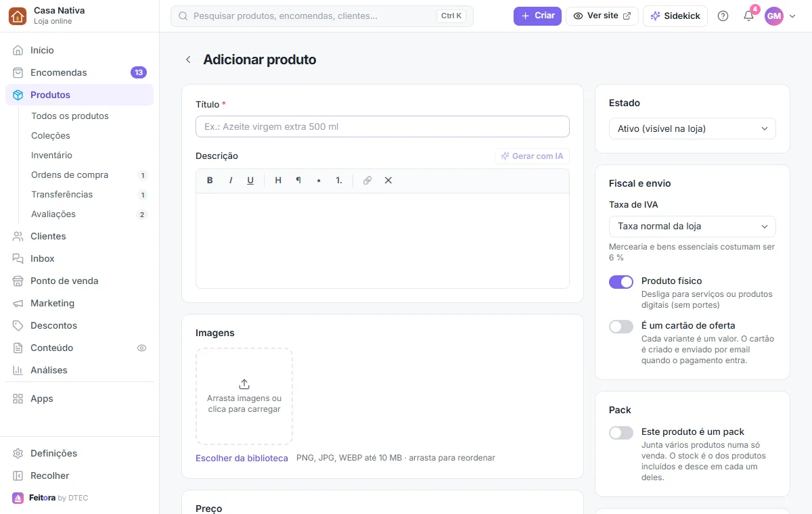Open the Sidekick assistant

(675, 16)
